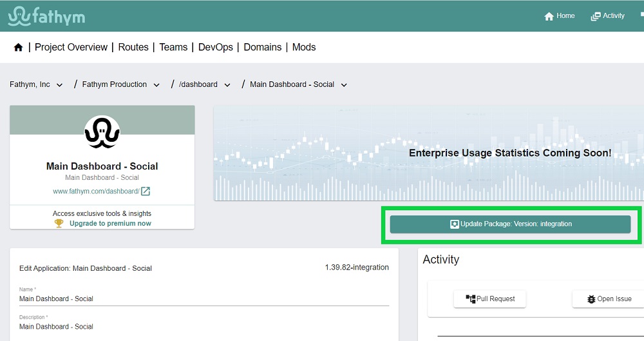Open Activity via its stacked-windows icon

(x=595, y=17)
